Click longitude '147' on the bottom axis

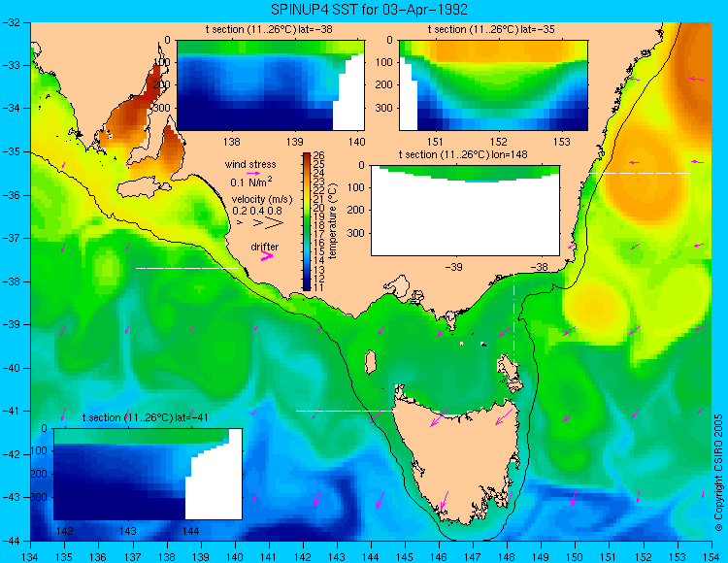coord(473,556)
